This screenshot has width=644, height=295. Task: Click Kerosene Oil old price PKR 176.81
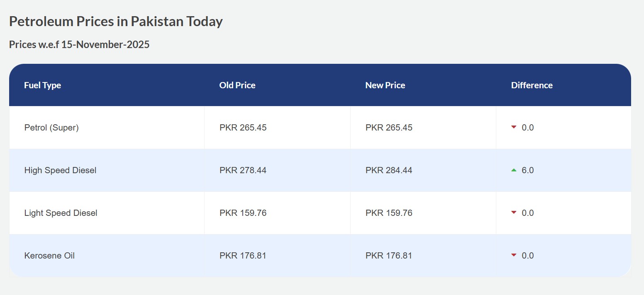(243, 256)
